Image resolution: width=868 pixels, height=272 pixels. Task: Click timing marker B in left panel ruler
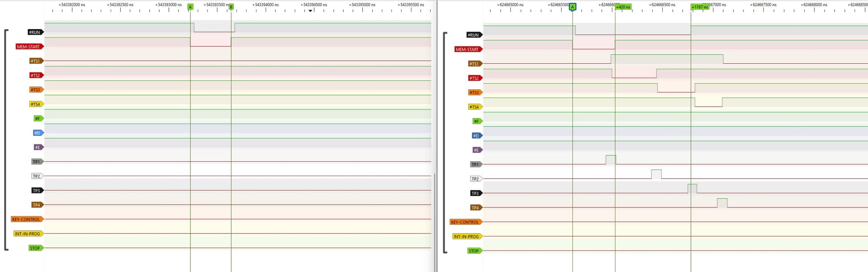coord(231,7)
